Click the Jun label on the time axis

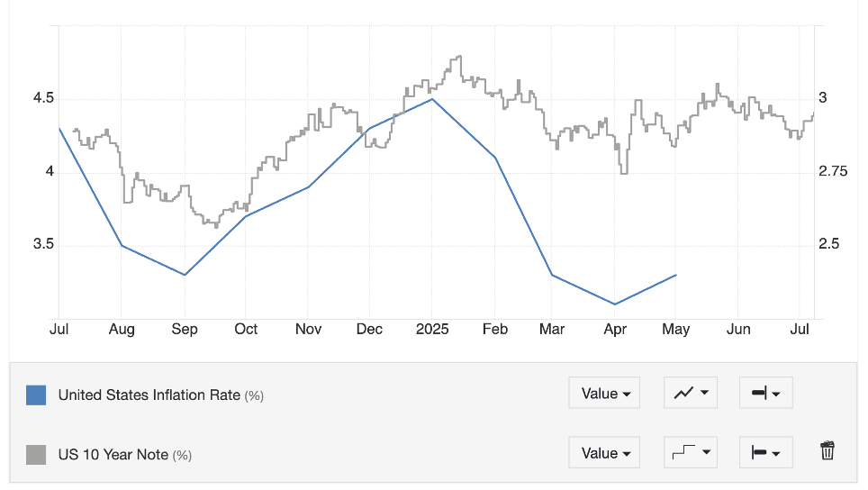[738, 330]
